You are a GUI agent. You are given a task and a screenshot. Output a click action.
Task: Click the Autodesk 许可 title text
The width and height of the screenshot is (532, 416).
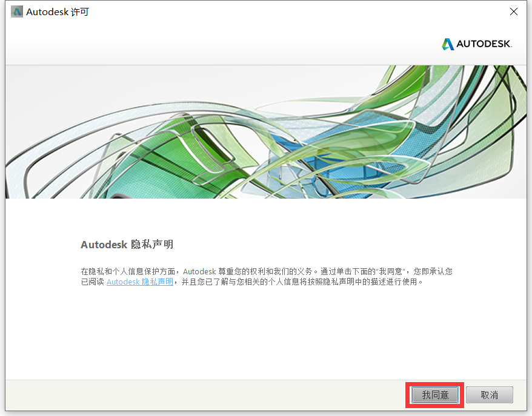(x=58, y=12)
